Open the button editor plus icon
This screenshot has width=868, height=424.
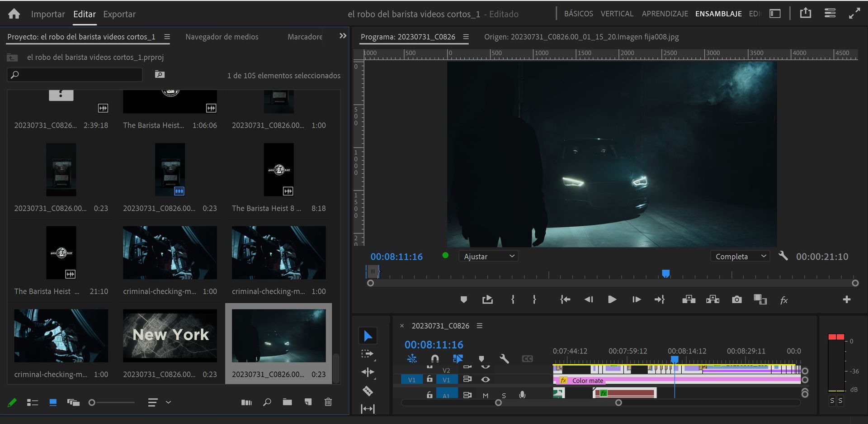(x=847, y=300)
